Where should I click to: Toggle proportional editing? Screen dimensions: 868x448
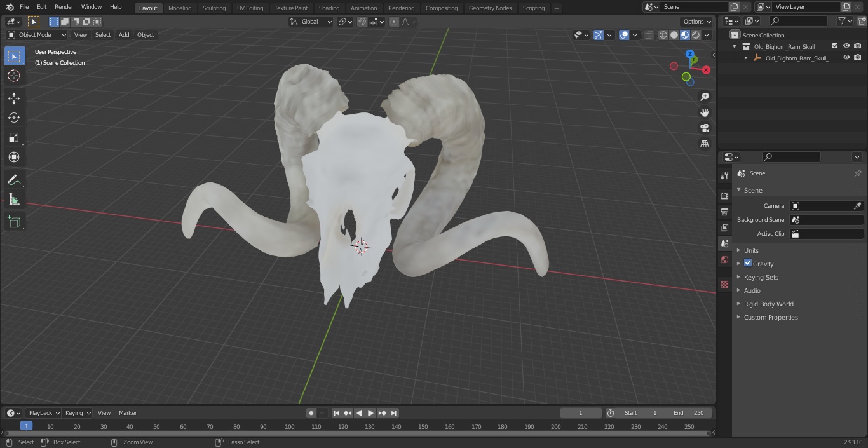point(394,22)
